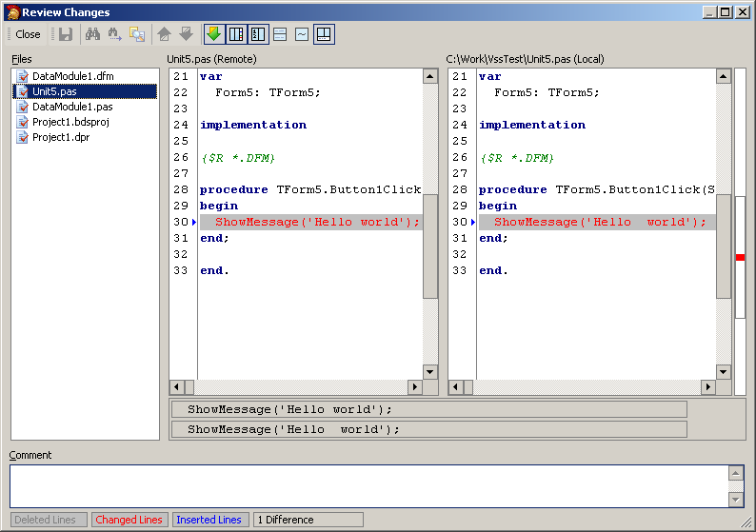Viewport: 756px width, 532px height.
Task: Go to previous difference up arrow
Action: 165,34
